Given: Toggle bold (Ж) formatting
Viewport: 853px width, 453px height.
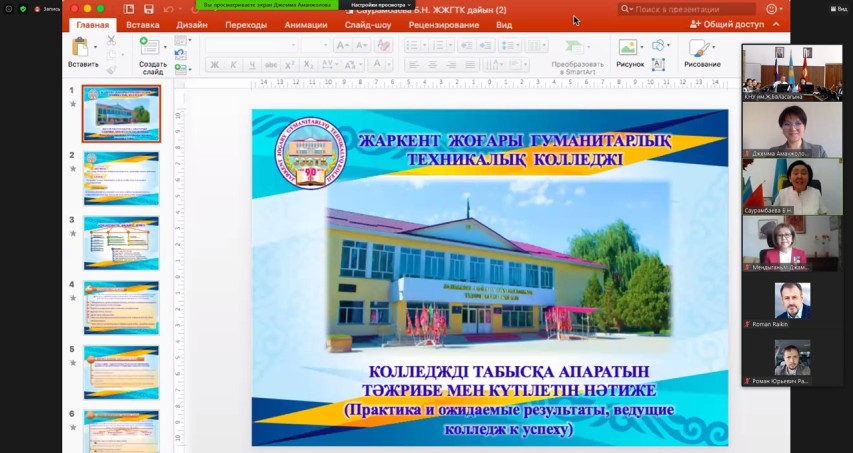Looking at the screenshot, I should coord(214,65).
